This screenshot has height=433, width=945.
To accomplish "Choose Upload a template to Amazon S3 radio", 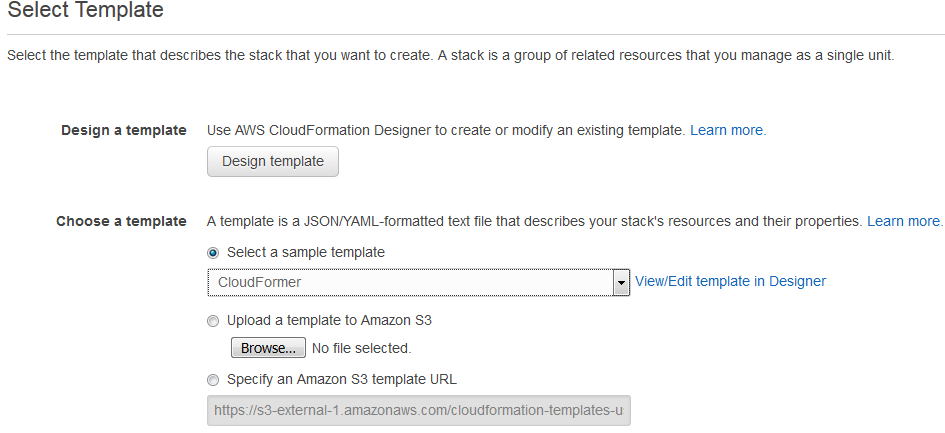I will coord(213,321).
